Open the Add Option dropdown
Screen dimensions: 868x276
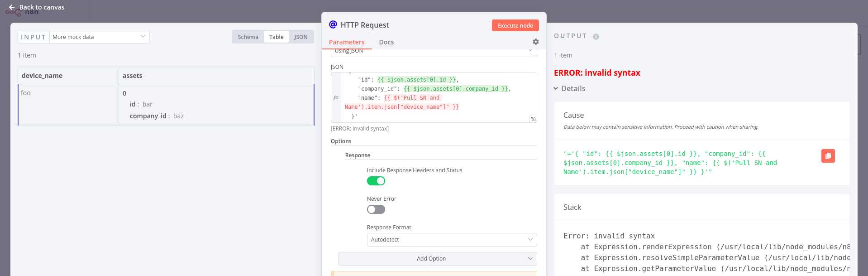pos(437,259)
